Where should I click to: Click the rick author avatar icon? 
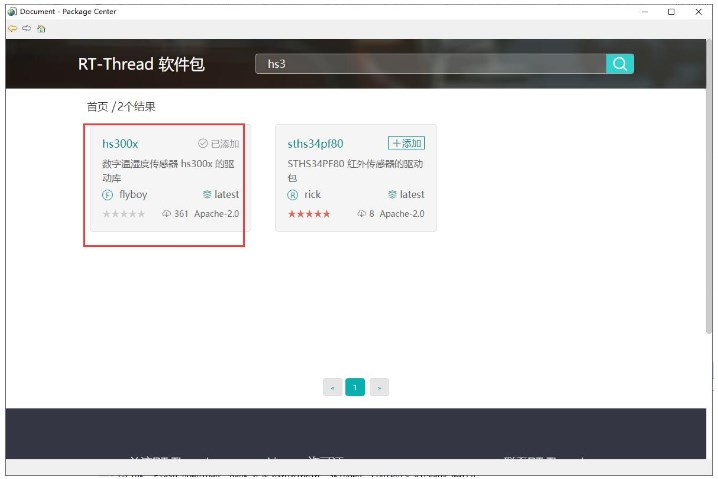click(x=293, y=195)
